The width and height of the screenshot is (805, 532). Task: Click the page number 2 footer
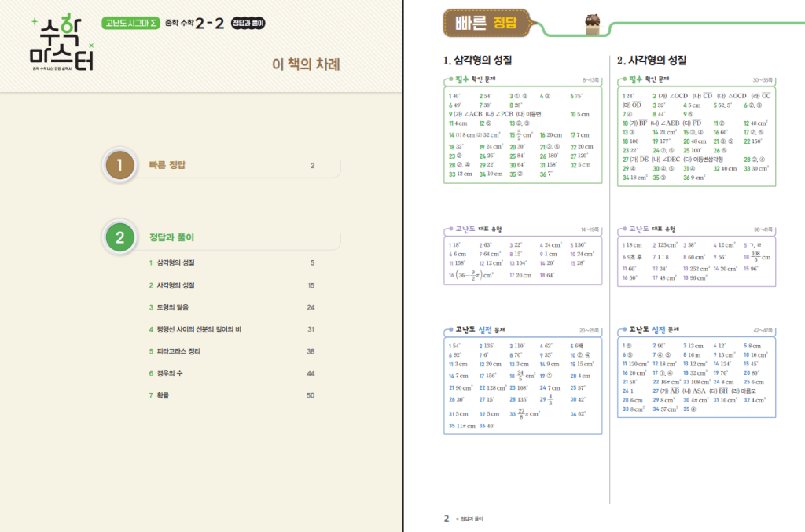point(447,519)
